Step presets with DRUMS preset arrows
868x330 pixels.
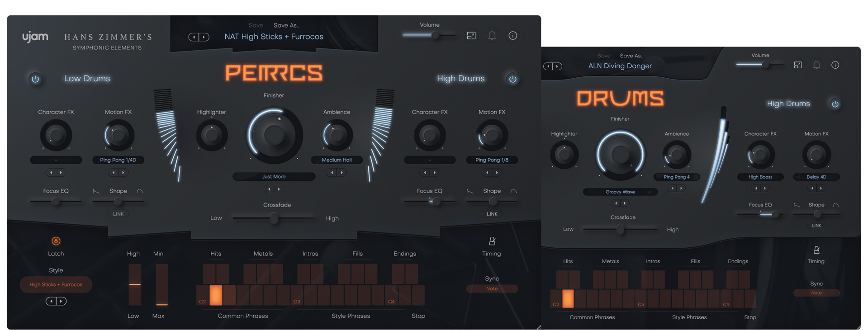coord(553,66)
